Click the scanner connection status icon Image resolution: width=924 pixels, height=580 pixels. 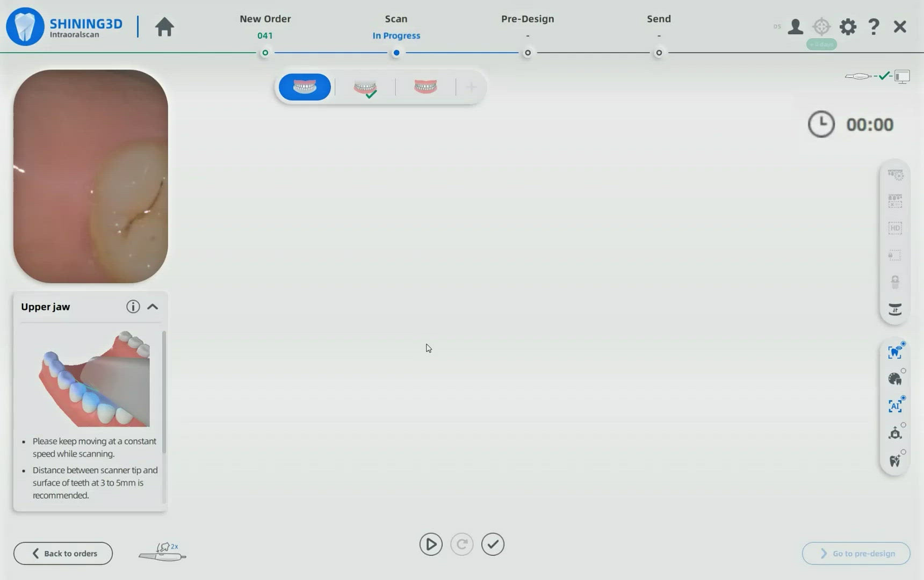pos(877,76)
